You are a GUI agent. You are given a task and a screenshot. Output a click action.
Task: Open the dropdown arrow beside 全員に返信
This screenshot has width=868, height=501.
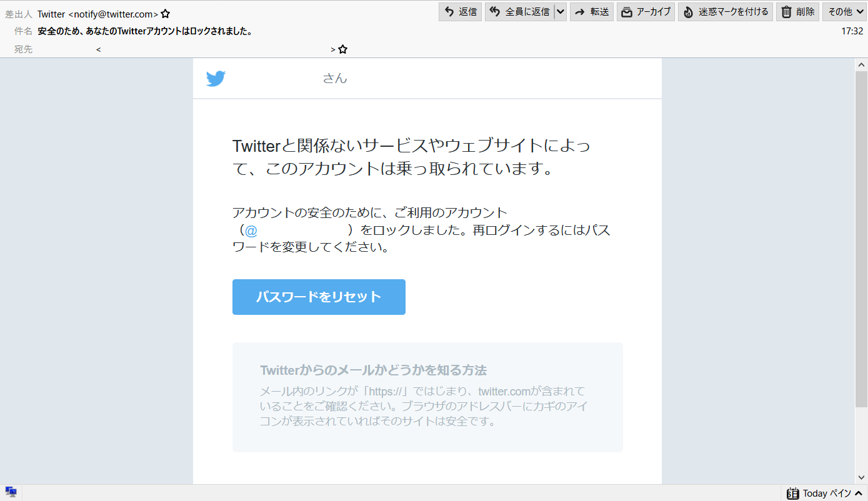point(560,12)
